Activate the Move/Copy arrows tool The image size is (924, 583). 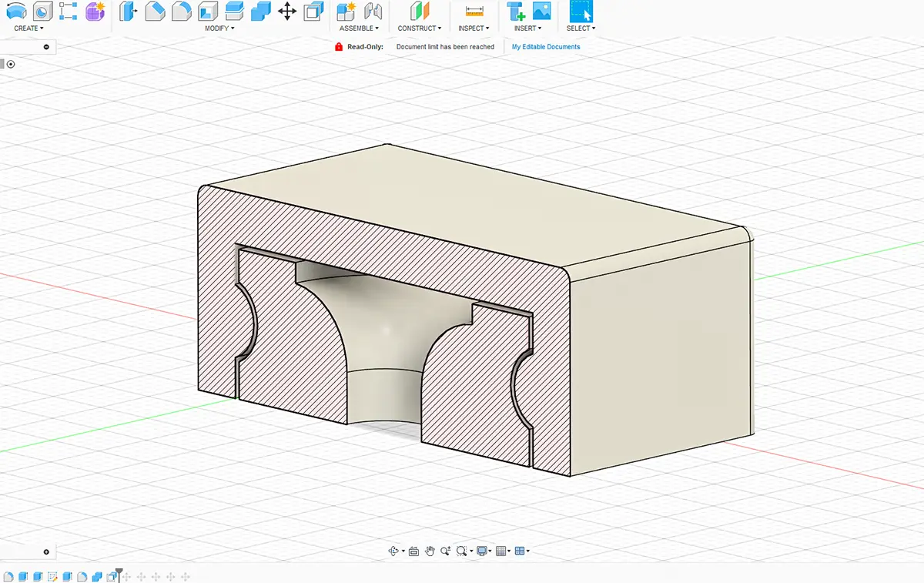coord(287,11)
